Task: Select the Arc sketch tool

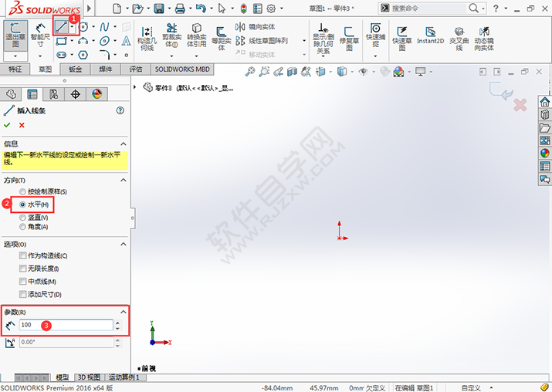Action: click(83, 41)
